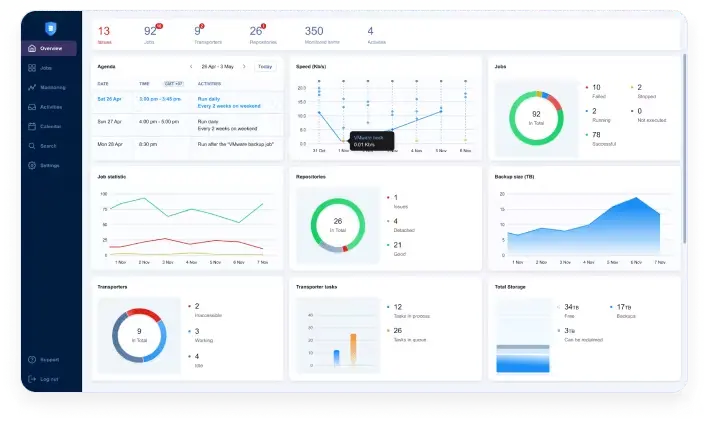The height and width of the screenshot is (423, 708).
Task: Click the Speed (Kb/s) card title
Action: tap(311, 66)
